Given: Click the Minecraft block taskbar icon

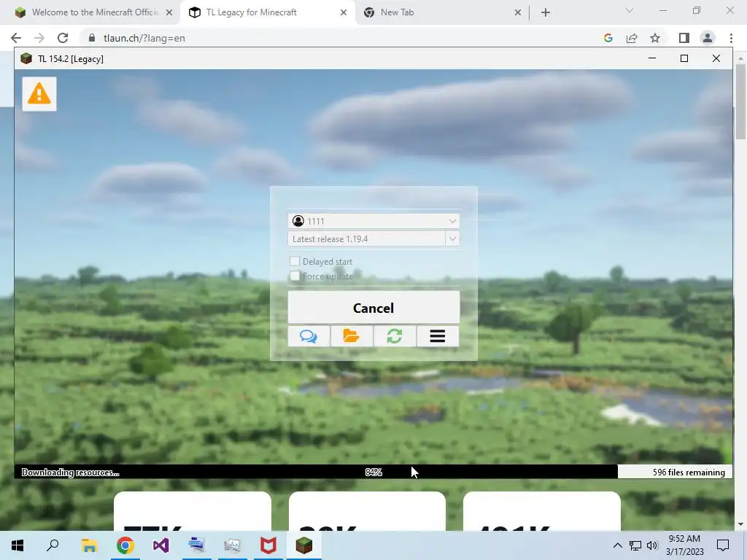Looking at the screenshot, I should [304, 545].
